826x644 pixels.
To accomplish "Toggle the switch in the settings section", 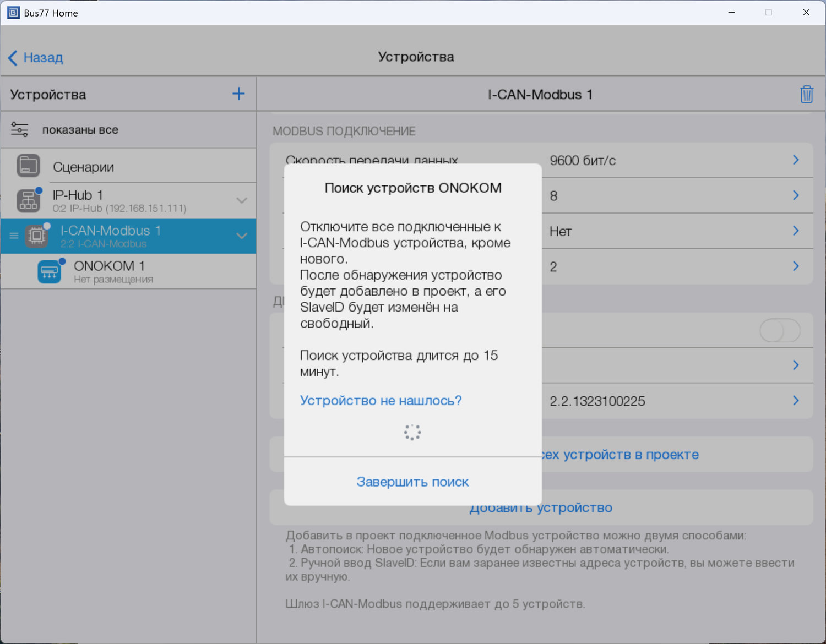I will point(779,331).
